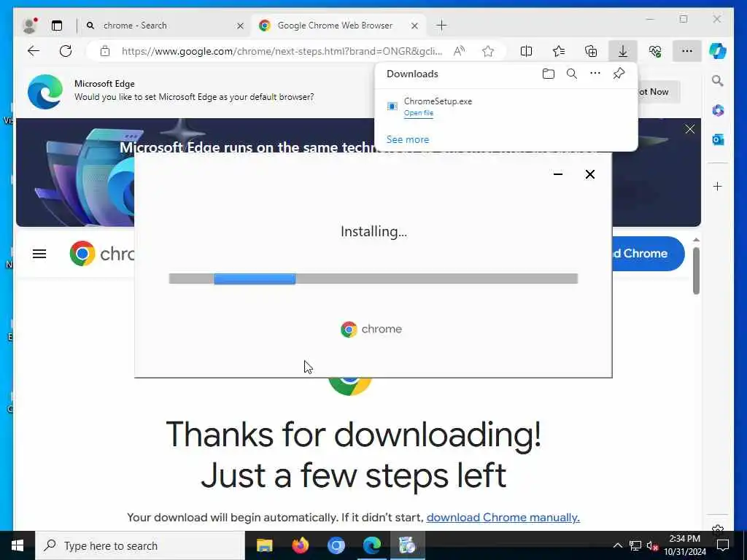Open Chrome installer taskbar icon
This screenshot has width=747, height=560.
(x=407, y=545)
